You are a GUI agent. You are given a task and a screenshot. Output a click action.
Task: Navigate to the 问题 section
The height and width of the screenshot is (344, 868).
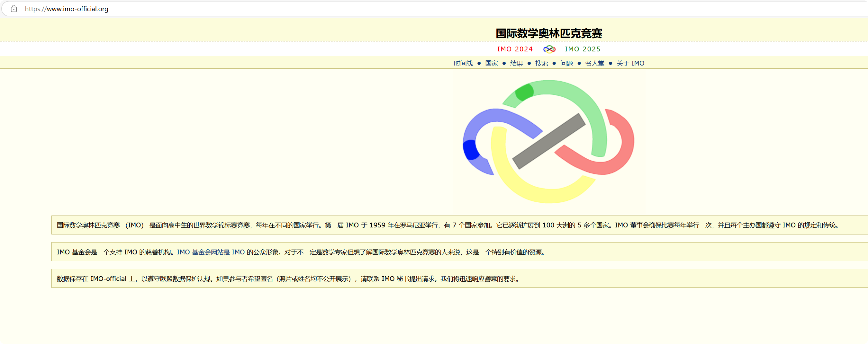pyautogui.click(x=566, y=63)
